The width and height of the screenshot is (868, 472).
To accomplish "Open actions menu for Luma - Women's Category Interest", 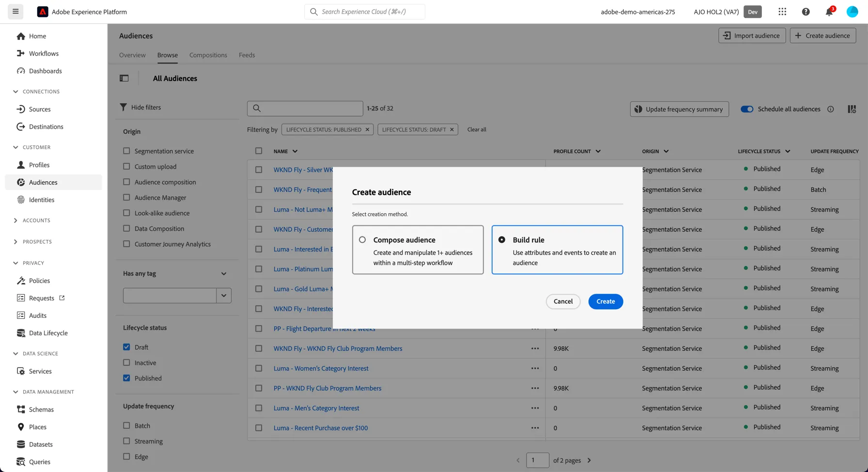I will click(535, 368).
